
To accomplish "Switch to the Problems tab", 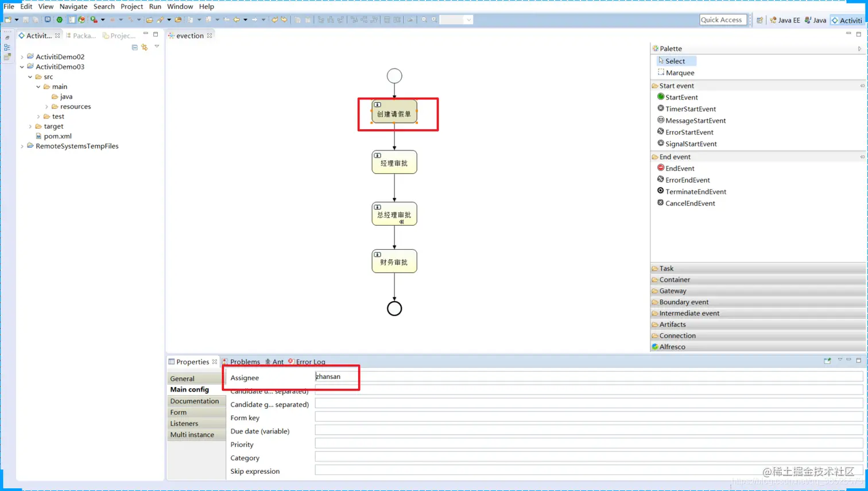I will pyautogui.click(x=241, y=362).
